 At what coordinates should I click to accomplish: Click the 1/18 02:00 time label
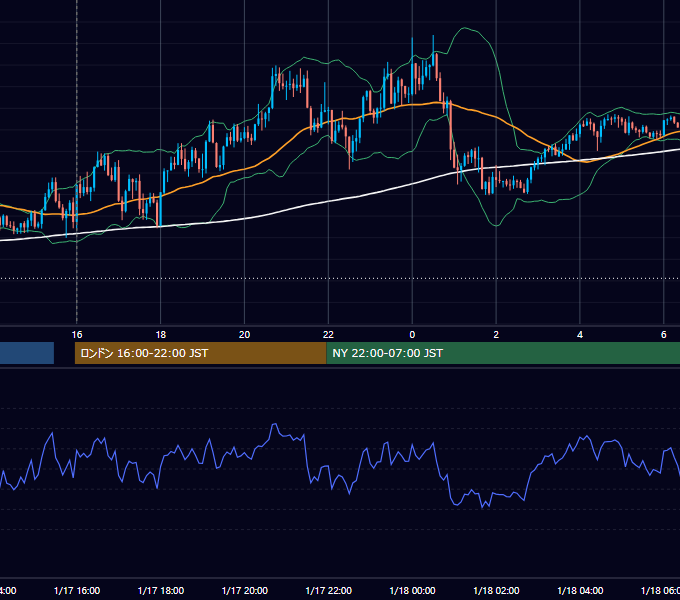tap(496, 590)
